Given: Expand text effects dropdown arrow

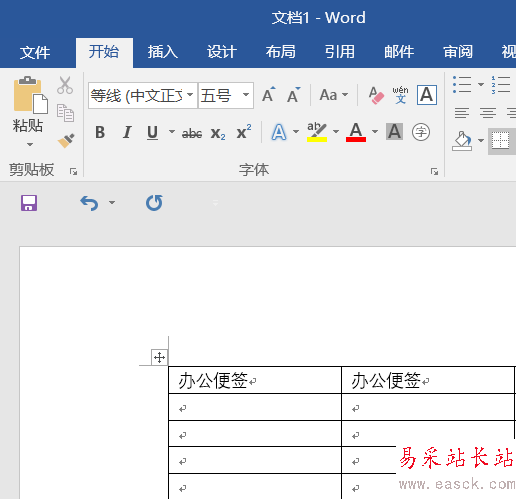Looking at the screenshot, I should coord(296,132).
